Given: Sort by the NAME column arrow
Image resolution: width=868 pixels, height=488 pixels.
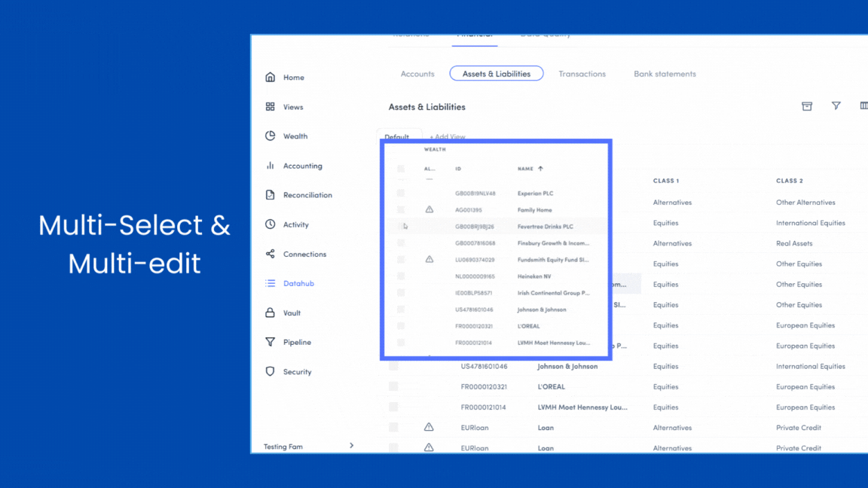Looking at the screenshot, I should [x=540, y=169].
